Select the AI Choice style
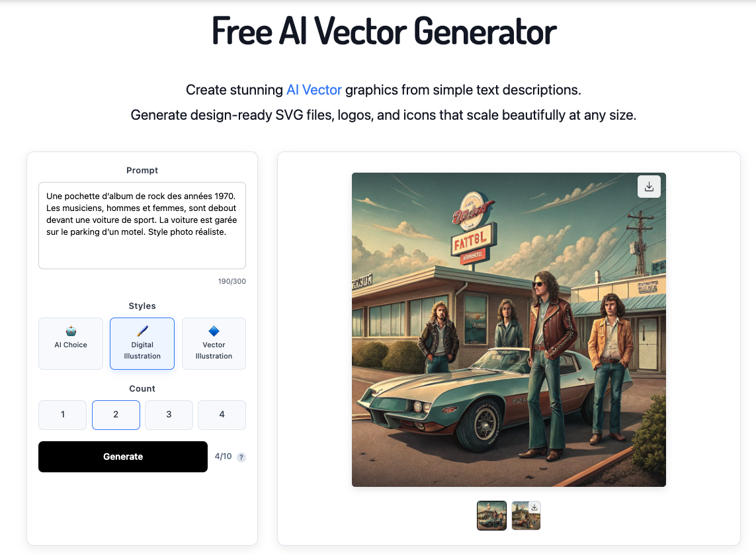The image size is (756, 555). click(x=71, y=343)
